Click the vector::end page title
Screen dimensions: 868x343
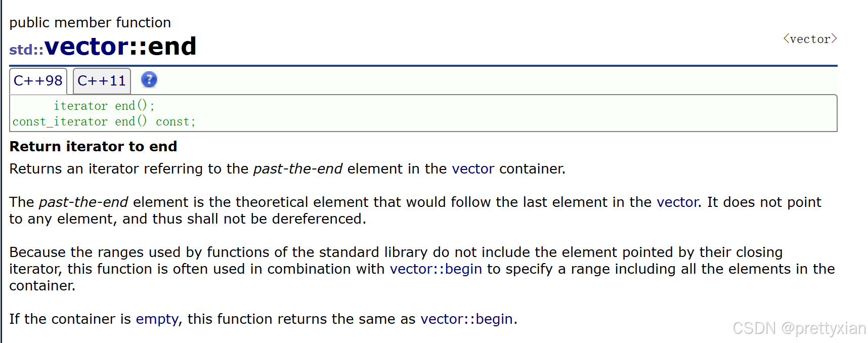pos(121,46)
